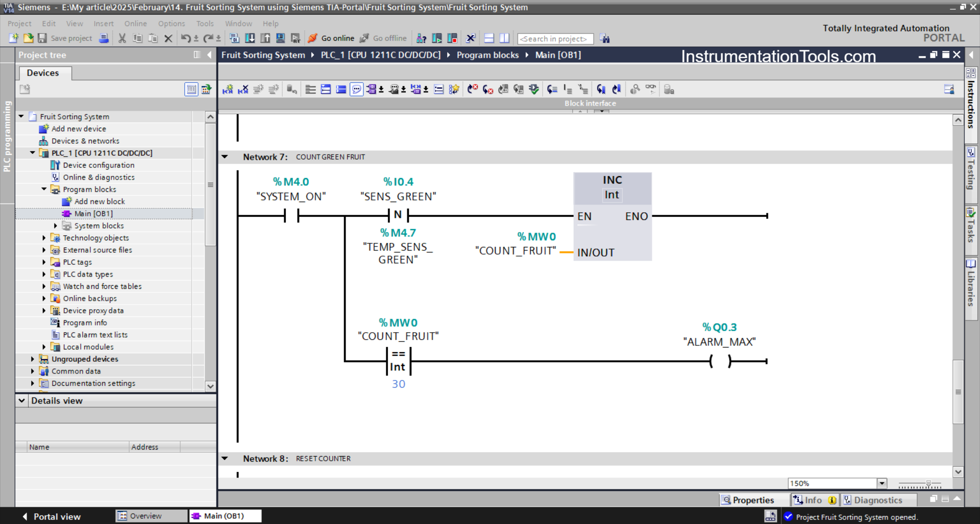Open the Insert menu
Image resolution: width=980 pixels, height=524 pixels.
(104, 23)
